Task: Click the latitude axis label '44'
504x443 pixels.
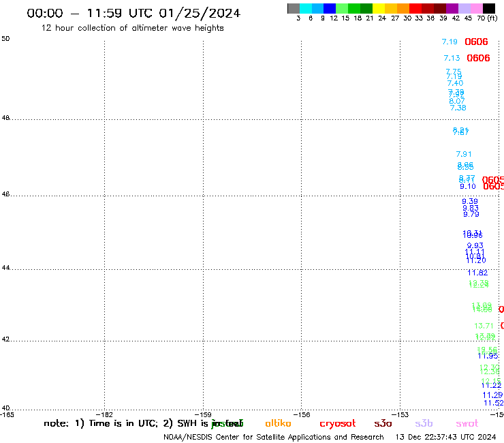Action: pyautogui.click(x=5, y=268)
